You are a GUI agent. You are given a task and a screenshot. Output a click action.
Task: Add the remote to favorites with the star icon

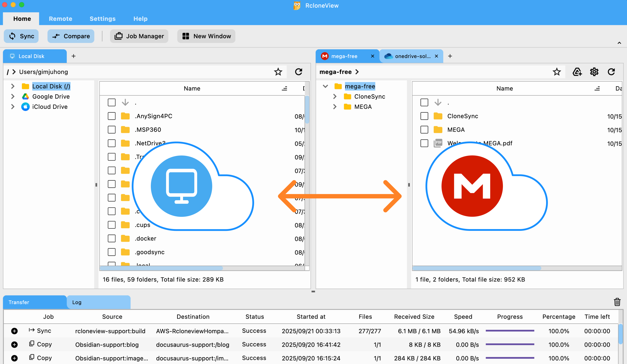[x=557, y=72]
